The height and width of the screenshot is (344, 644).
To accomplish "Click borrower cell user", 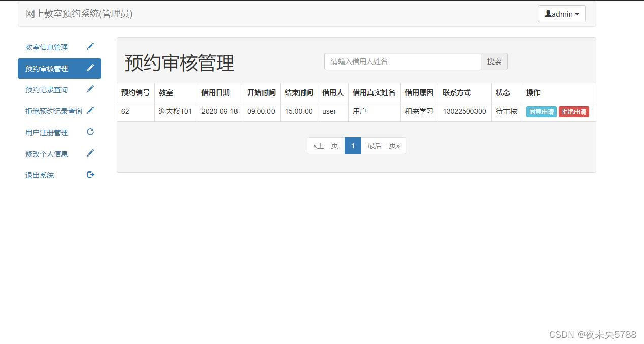I will 333,111.
